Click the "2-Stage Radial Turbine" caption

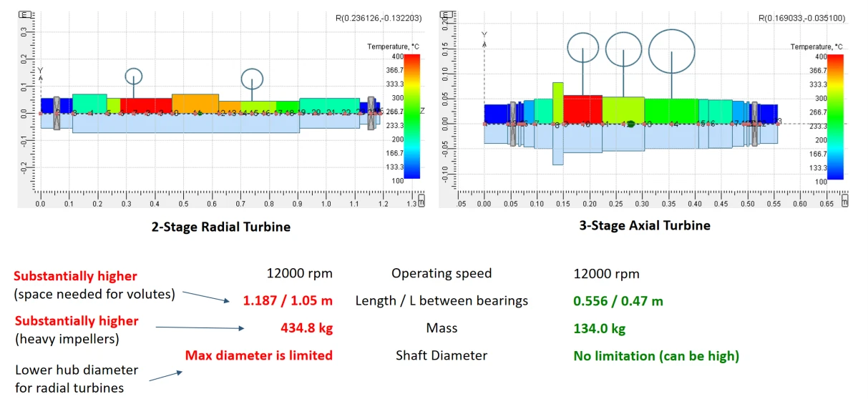click(221, 227)
